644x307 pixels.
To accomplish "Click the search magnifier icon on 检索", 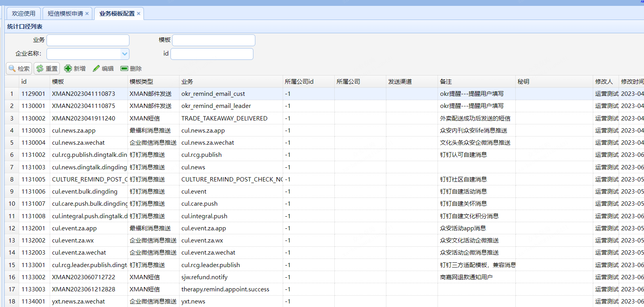I will click(x=12, y=68).
